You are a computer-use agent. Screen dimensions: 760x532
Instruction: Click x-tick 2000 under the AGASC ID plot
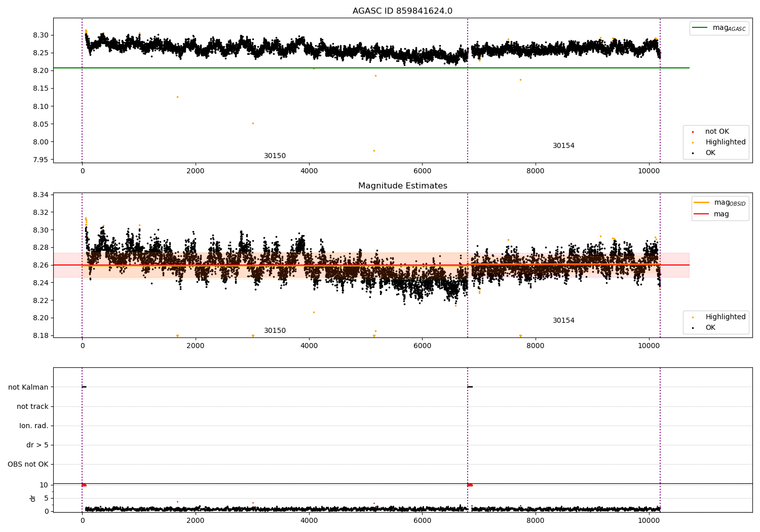click(196, 171)
